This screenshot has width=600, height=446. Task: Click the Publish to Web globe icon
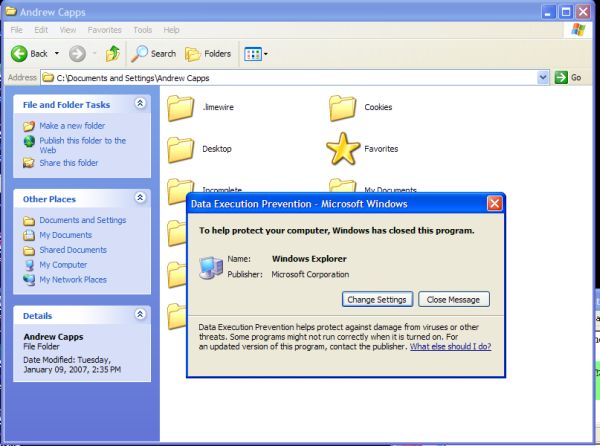click(29, 141)
